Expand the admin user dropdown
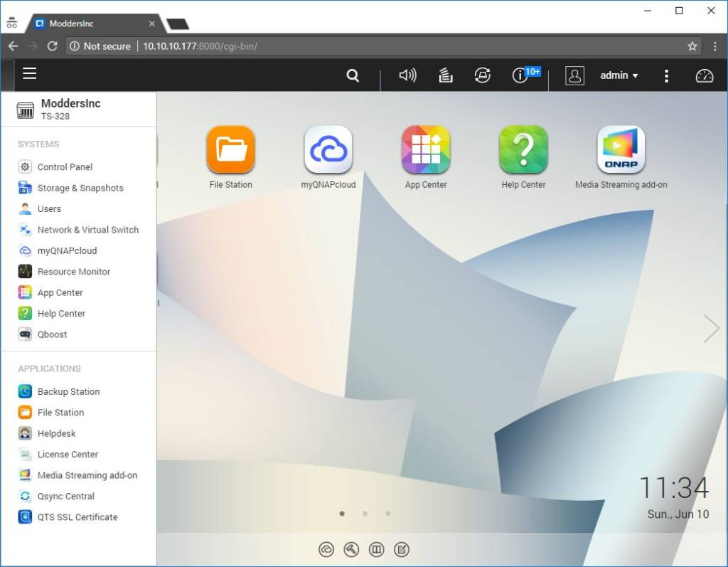728x567 pixels. coord(619,75)
